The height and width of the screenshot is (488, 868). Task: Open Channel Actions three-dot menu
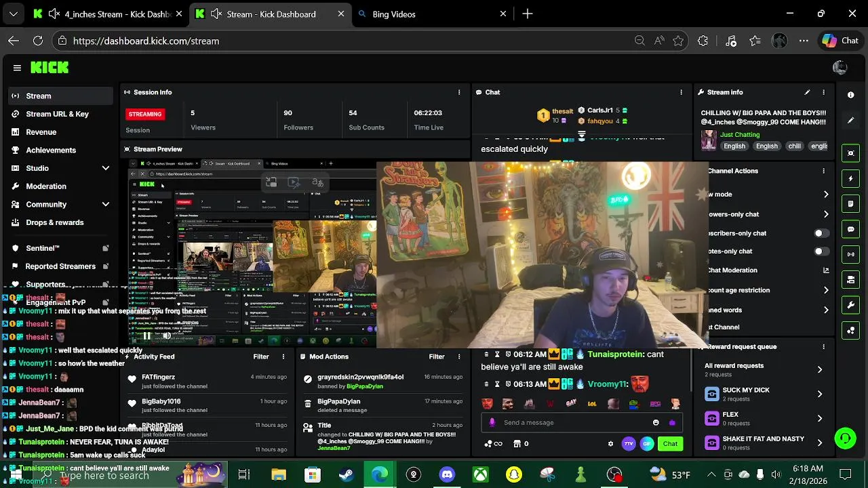pyautogui.click(x=824, y=171)
